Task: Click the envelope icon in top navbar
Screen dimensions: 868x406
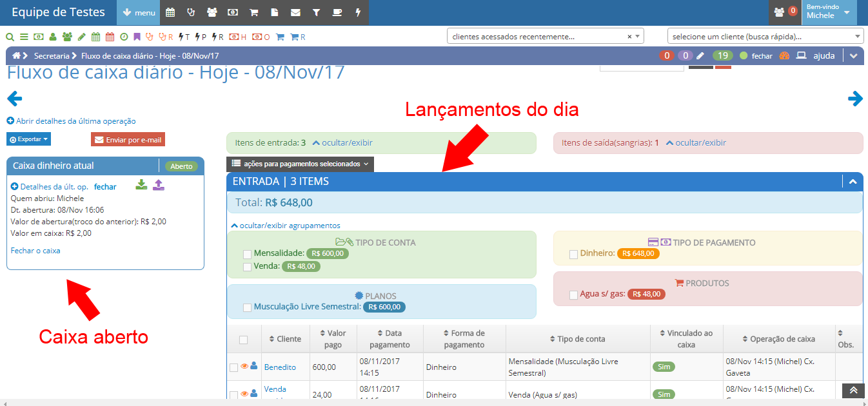Action: (295, 12)
